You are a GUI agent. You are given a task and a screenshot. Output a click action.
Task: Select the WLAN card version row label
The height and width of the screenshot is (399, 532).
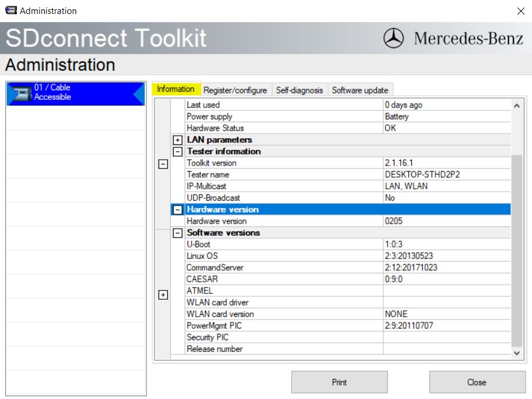pyautogui.click(x=220, y=314)
